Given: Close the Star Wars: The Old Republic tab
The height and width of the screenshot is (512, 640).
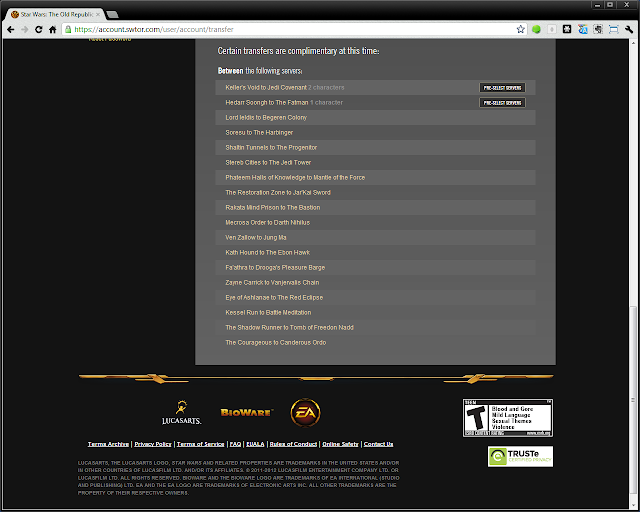Looking at the screenshot, I should 98,14.
